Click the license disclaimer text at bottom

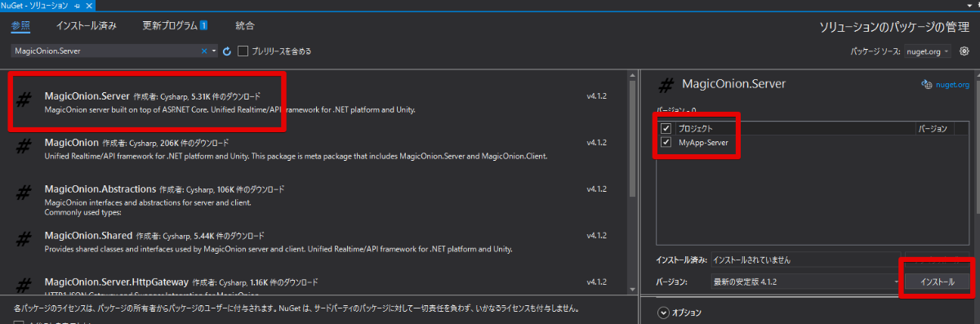tap(297, 309)
